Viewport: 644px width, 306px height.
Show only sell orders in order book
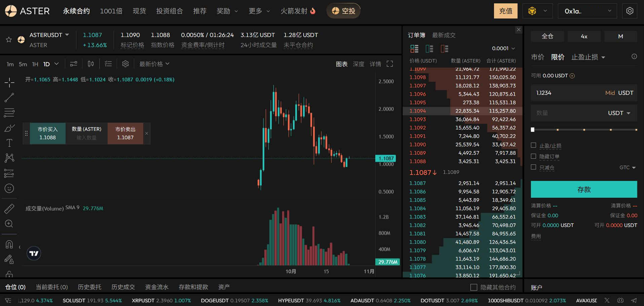(444, 49)
